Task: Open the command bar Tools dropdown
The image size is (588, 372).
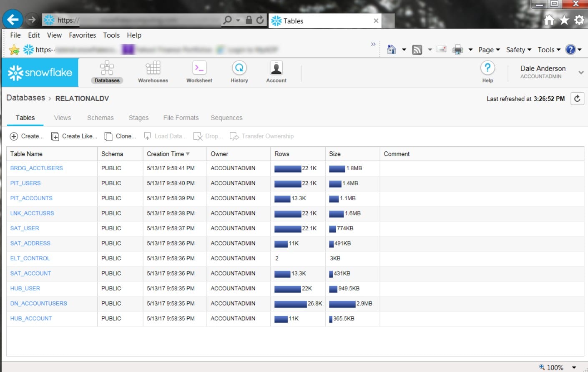Action: [549, 50]
